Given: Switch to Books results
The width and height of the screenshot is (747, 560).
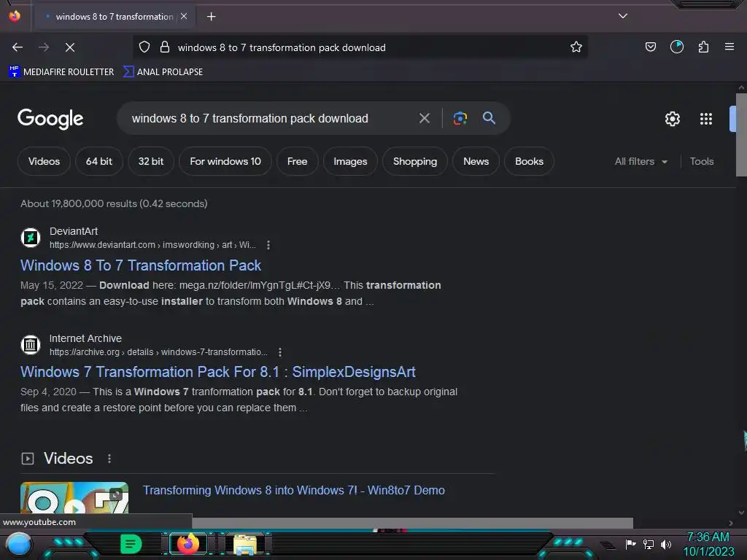Looking at the screenshot, I should pyautogui.click(x=529, y=161).
